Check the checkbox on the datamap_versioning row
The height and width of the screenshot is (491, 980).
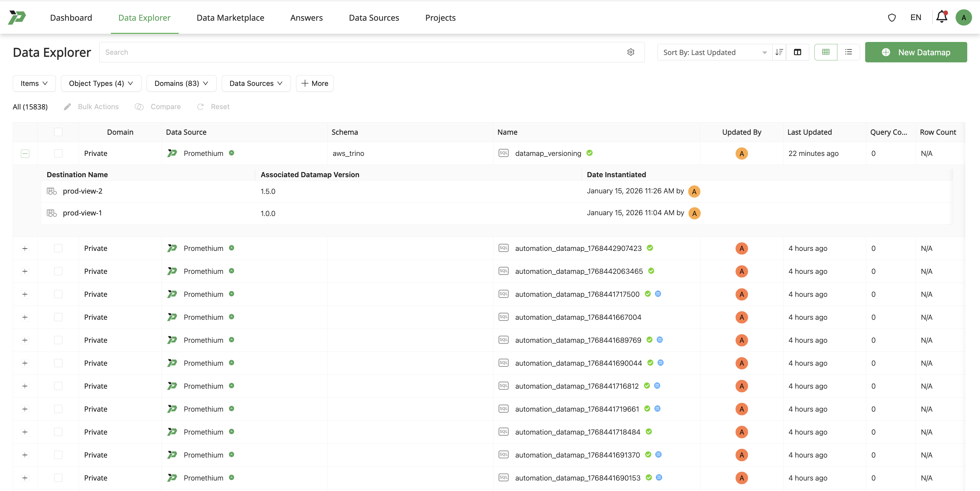click(x=58, y=153)
